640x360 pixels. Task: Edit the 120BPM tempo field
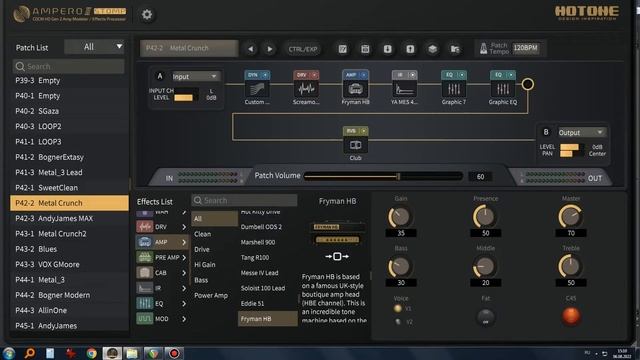coord(526,48)
